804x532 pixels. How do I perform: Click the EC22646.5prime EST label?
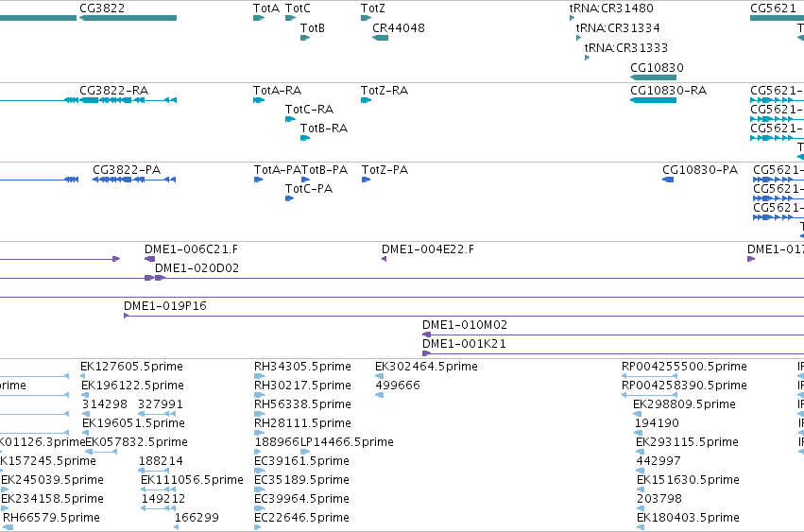pyautogui.click(x=302, y=518)
